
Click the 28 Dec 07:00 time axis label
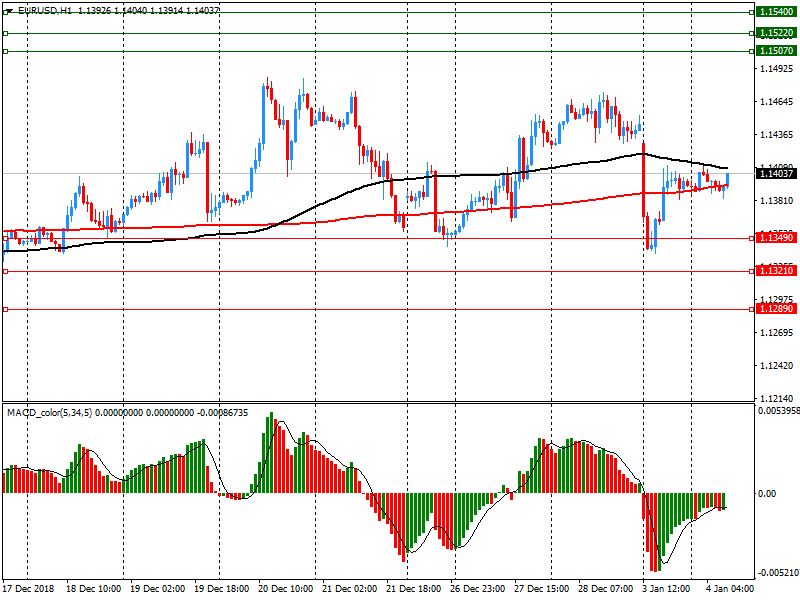tap(606, 588)
